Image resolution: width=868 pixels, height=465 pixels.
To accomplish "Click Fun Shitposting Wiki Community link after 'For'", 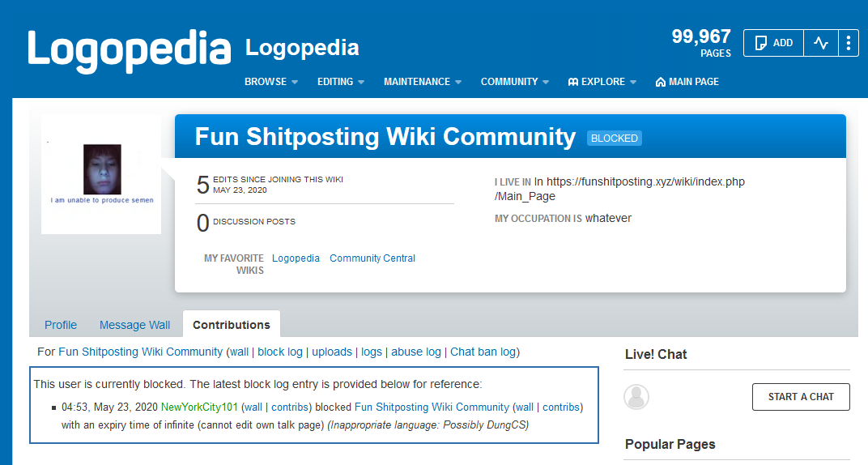I will 141,352.
